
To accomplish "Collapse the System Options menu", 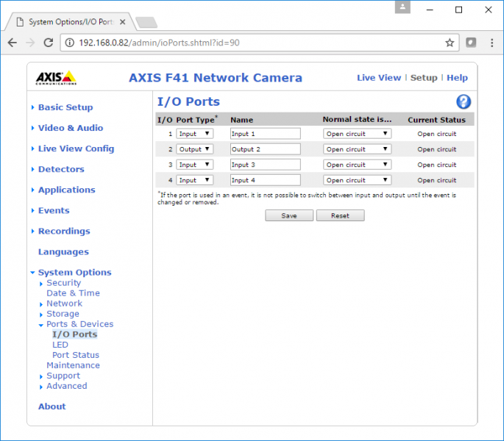I will tap(74, 273).
